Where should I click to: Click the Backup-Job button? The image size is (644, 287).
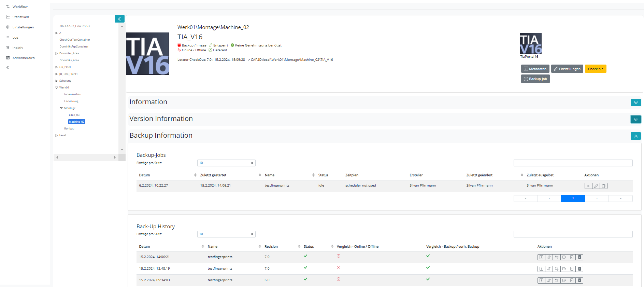pyautogui.click(x=535, y=79)
